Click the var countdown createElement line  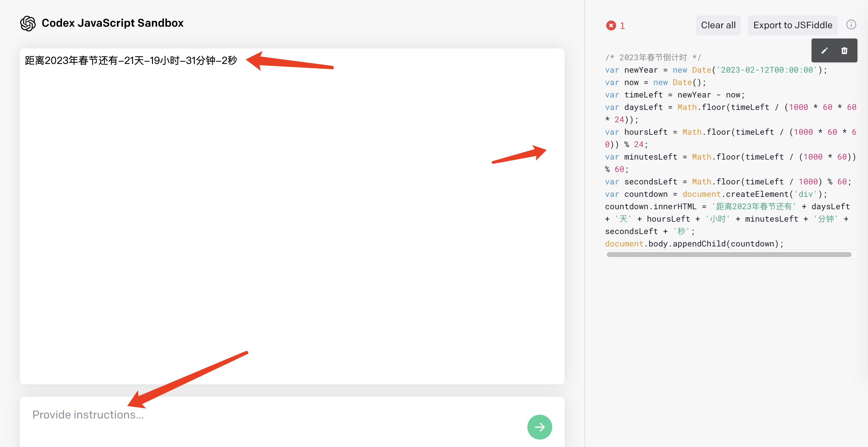click(x=716, y=194)
